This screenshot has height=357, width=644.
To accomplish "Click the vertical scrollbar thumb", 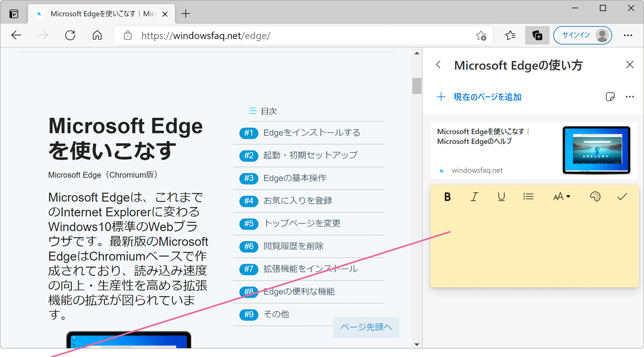I will click(417, 85).
